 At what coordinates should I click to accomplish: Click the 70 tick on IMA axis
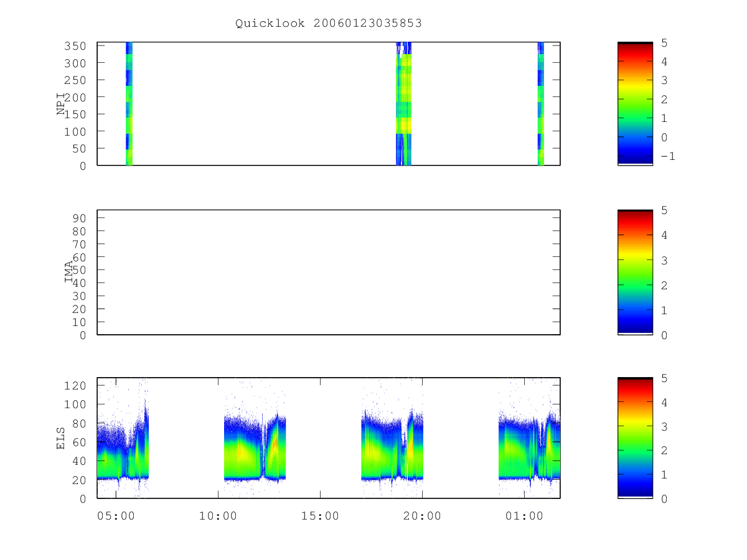point(80,244)
